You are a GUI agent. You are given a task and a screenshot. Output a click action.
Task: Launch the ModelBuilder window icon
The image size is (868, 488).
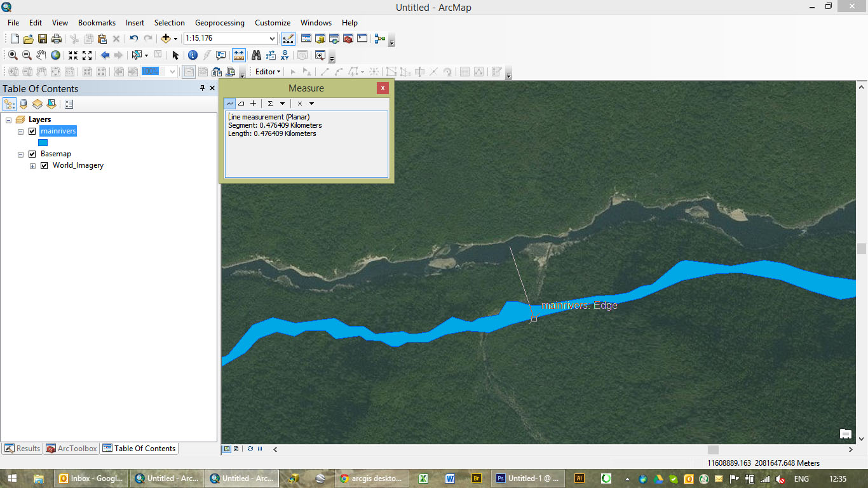380,39
